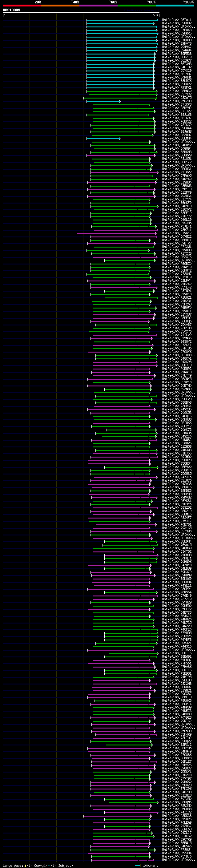Select label UniRef100_A9SFK1
This screenshot has height=868, width=197.
(x=176, y=88)
